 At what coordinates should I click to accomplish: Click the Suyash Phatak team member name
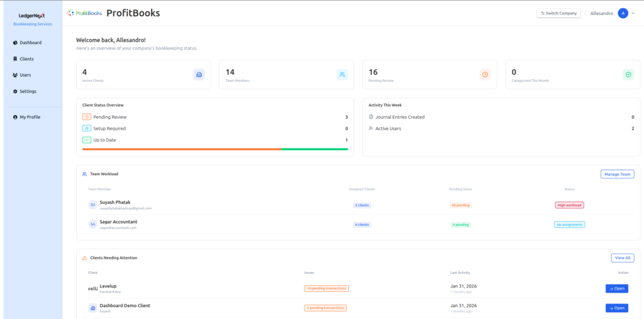coord(115,202)
